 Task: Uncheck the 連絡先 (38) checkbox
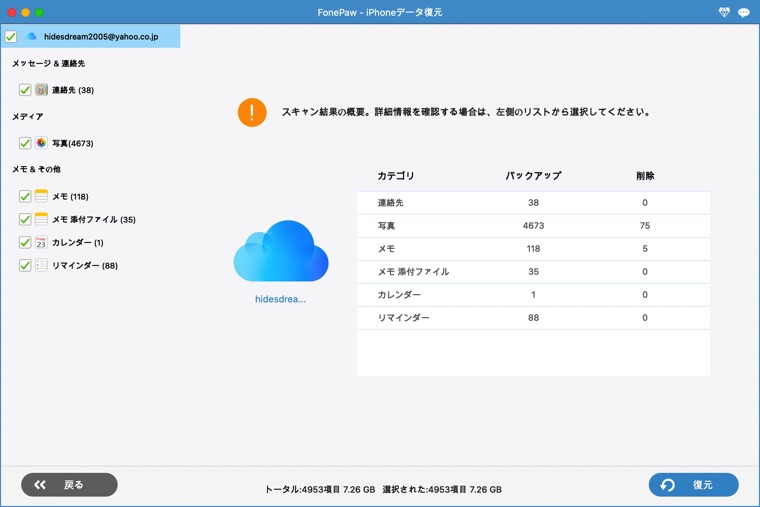click(25, 90)
